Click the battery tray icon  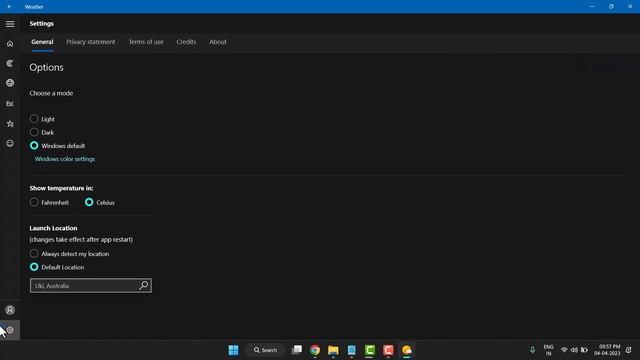[x=584, y=350]
